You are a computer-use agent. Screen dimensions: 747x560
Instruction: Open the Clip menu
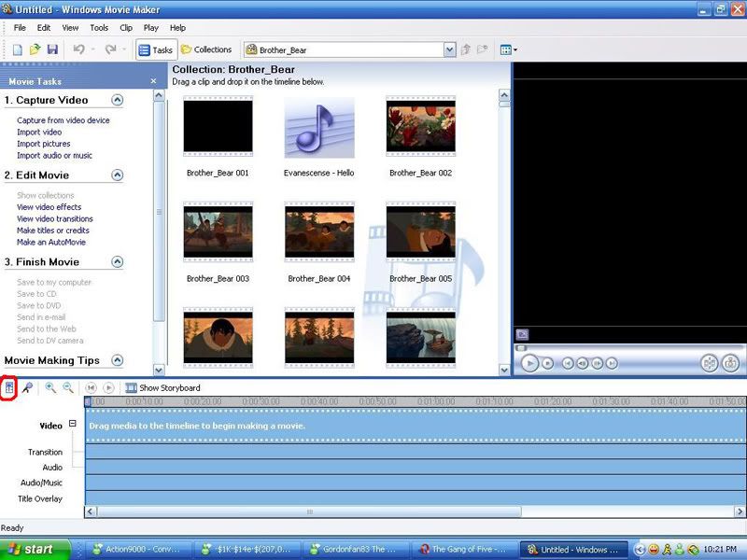(126, 28)
